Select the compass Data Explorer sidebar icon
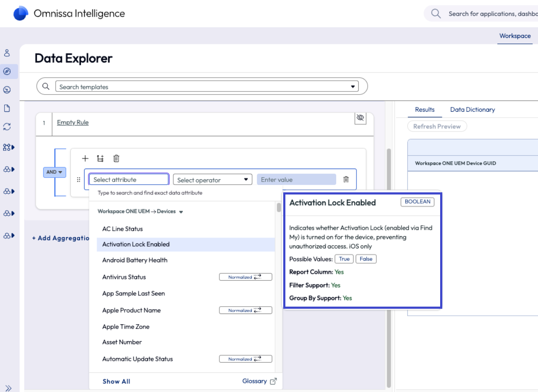 pos(7,72)
